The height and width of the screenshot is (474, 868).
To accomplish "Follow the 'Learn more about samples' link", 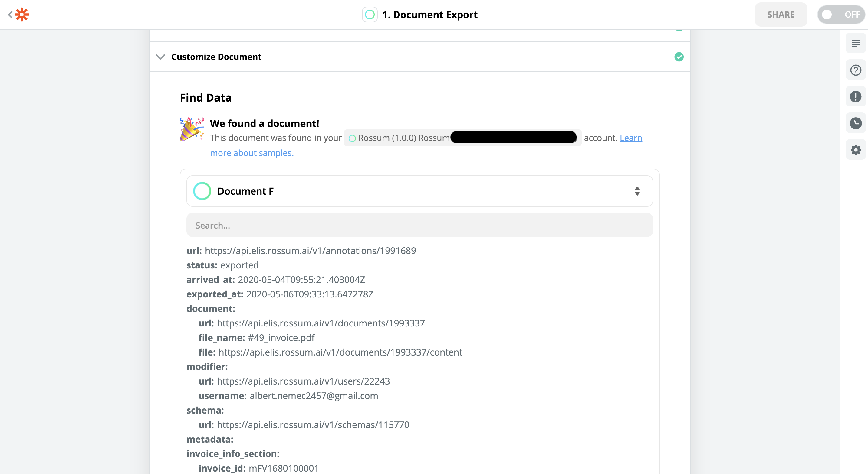I will pos(252,153).
